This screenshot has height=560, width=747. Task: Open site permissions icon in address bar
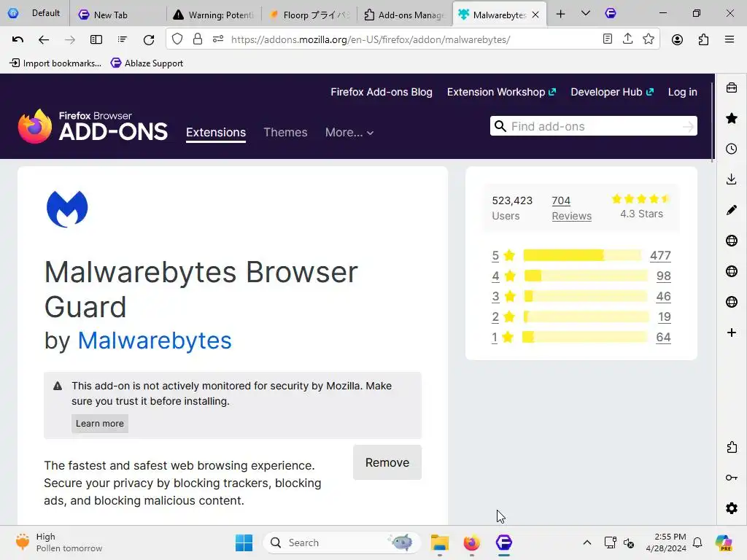(x=218, y=39)
